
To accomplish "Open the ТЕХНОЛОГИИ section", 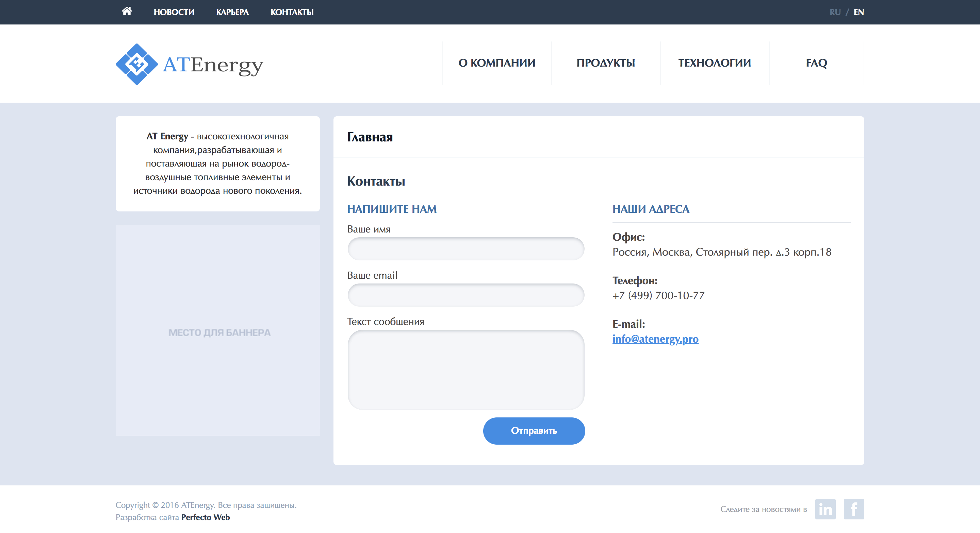I will point(715,63).
